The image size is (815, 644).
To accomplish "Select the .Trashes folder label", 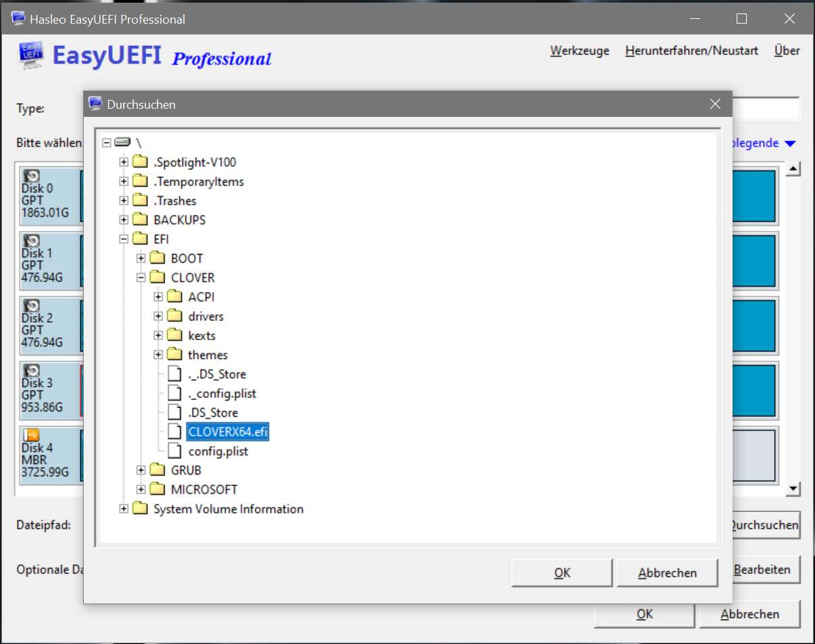I will tap(175, 201).
